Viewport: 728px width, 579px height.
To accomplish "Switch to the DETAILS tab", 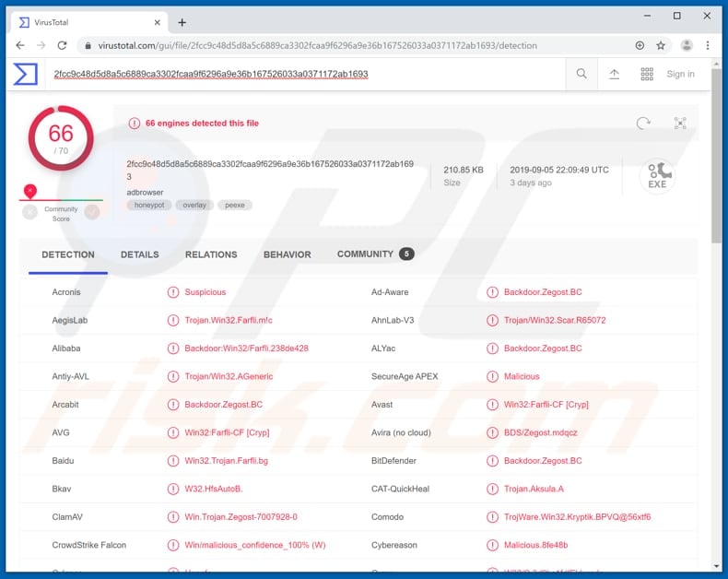I will (140, 254).
